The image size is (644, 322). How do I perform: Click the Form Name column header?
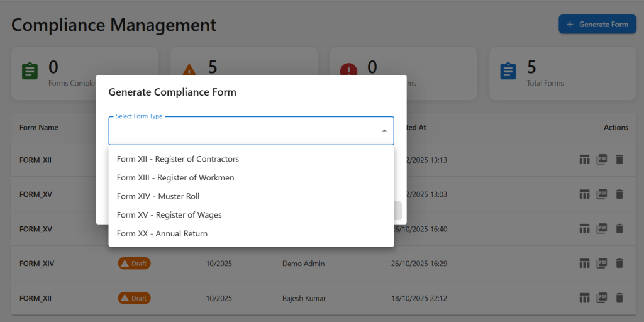pos(39,128)
